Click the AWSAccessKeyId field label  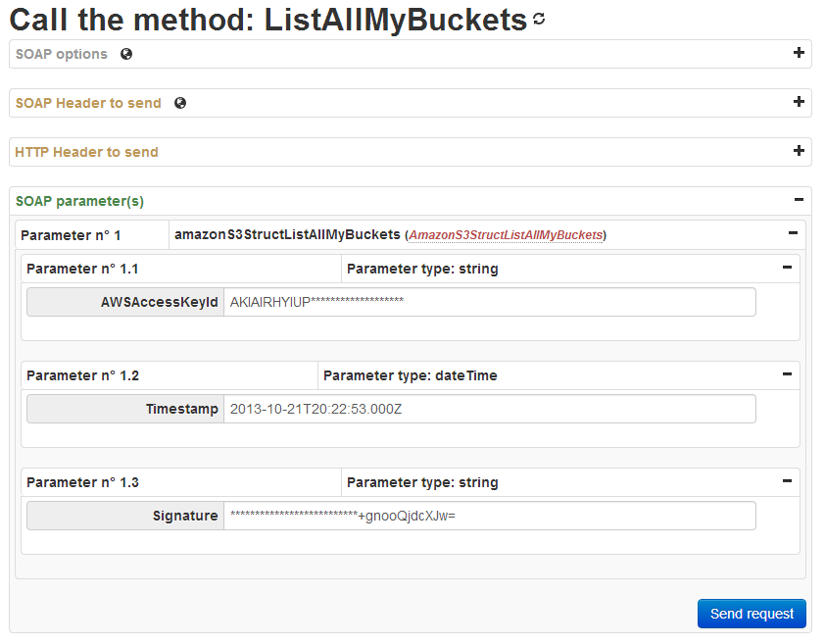click(160, 302)
